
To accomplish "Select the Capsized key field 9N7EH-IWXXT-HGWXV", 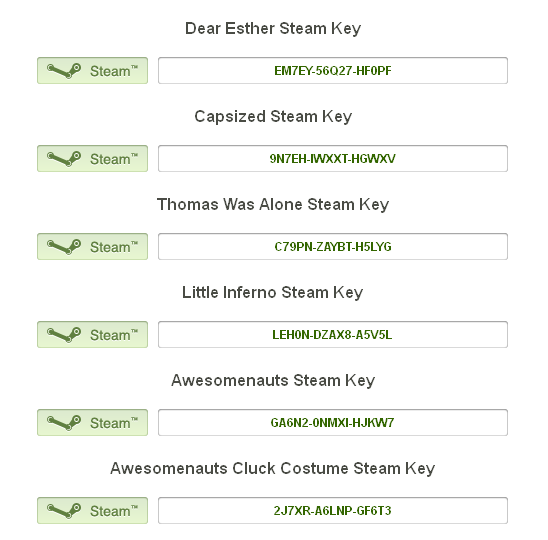I will pyautogui.click(x=333, y=159).
